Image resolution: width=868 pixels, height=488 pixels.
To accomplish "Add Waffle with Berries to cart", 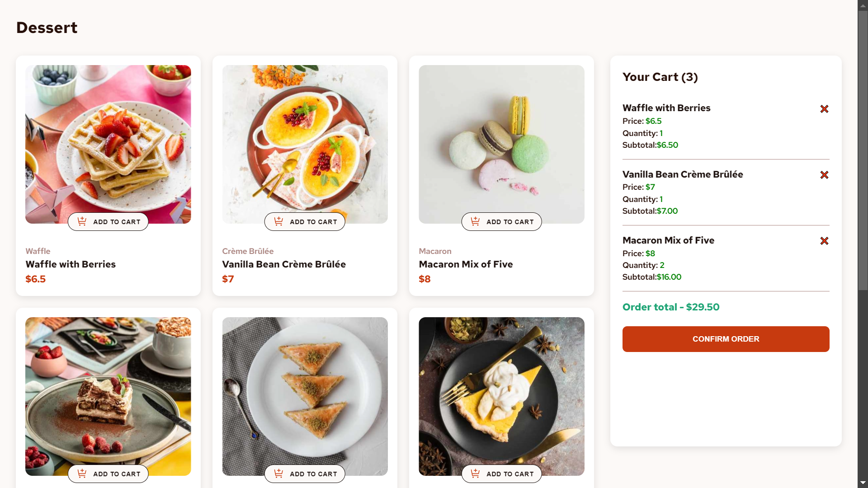I will click(108, 222).
